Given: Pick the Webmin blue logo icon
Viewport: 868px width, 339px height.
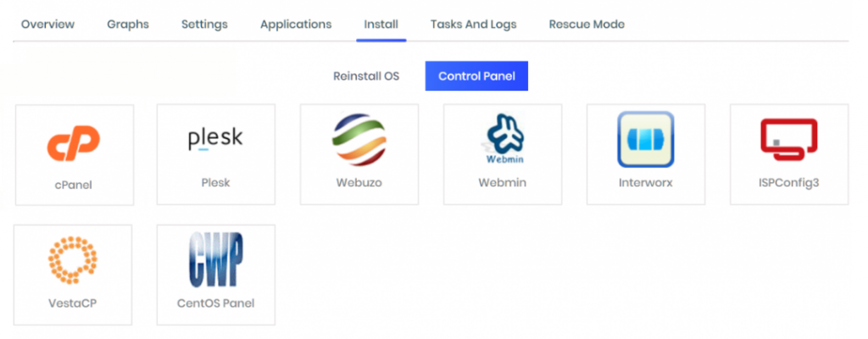Looking at the screenshot, I should tap(504, 140).
